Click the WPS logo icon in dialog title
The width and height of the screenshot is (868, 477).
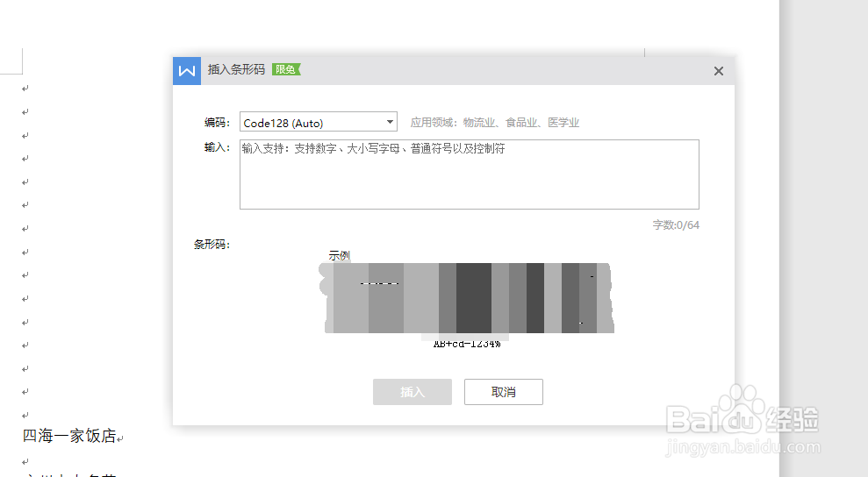pyautogui.click(x=187, y=71)
